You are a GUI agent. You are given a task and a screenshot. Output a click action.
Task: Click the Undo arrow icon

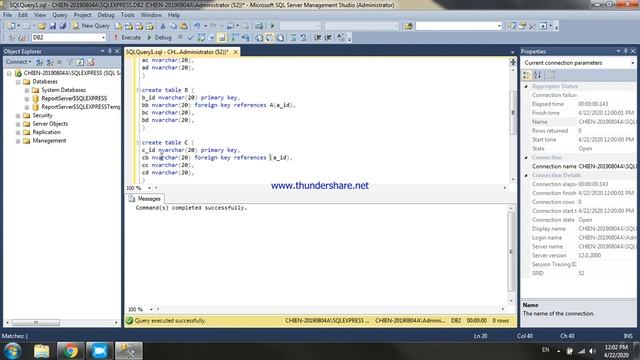tap(197, 26)
